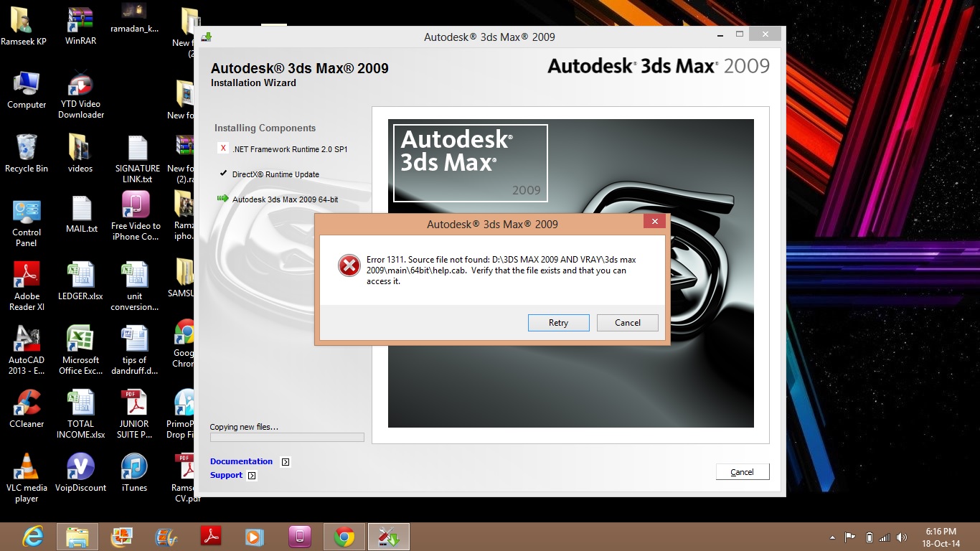The image size is (980, 551).
Task: Open the pink iPhone converter taskbar icon
Action: [299, 537]
